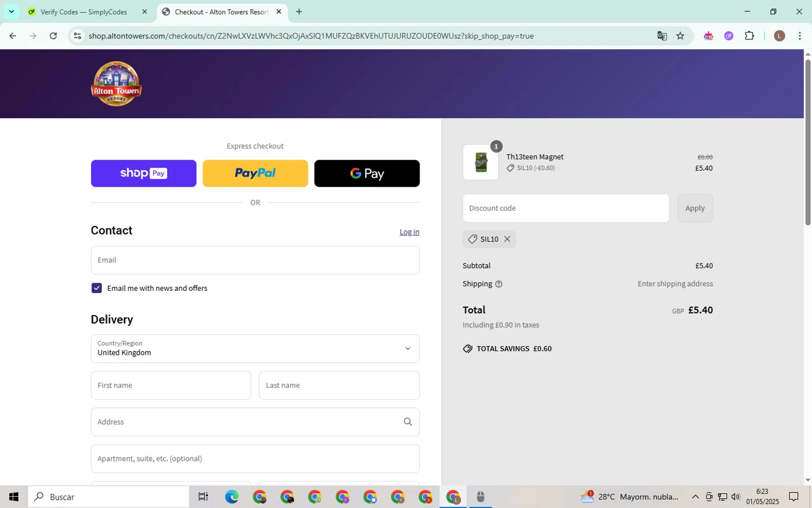Expand the Country/Region dropdown
Viewport: 812px width, 508px height.
[255, 348]
